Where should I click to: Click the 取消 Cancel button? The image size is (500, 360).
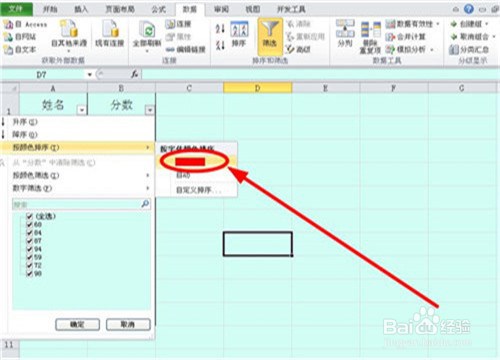click(x=128, y=324)
